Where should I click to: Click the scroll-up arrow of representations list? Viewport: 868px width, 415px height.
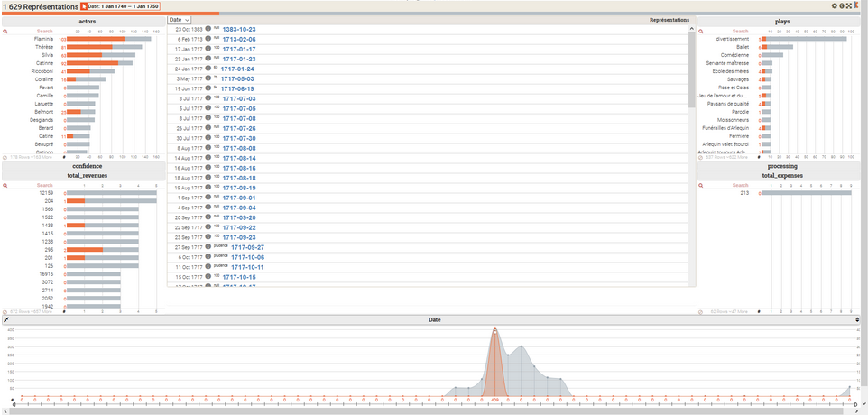point(692,28)
